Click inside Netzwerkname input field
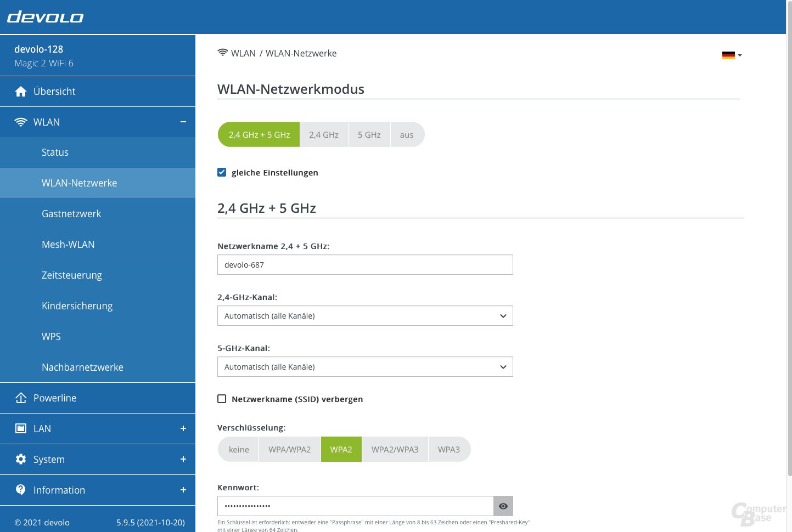 [365, 265]
